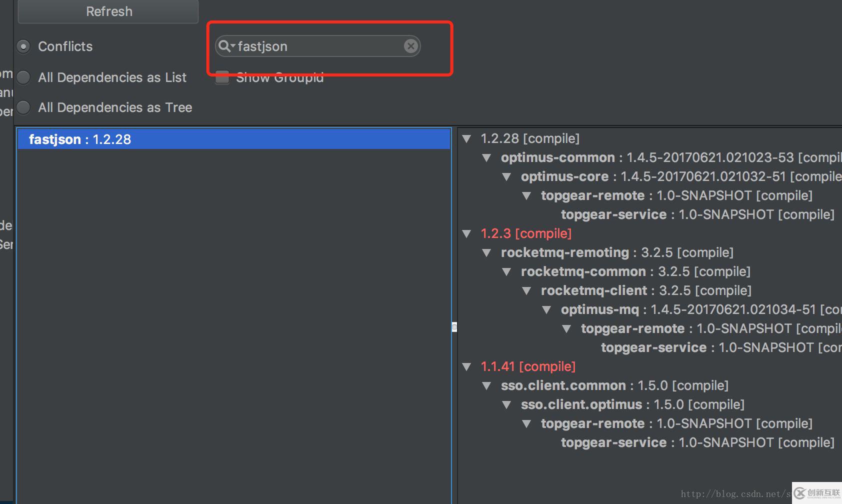
Task: Collapse the sso.client.optimus node
Action: pyautogui.click(x=507, y=405)
